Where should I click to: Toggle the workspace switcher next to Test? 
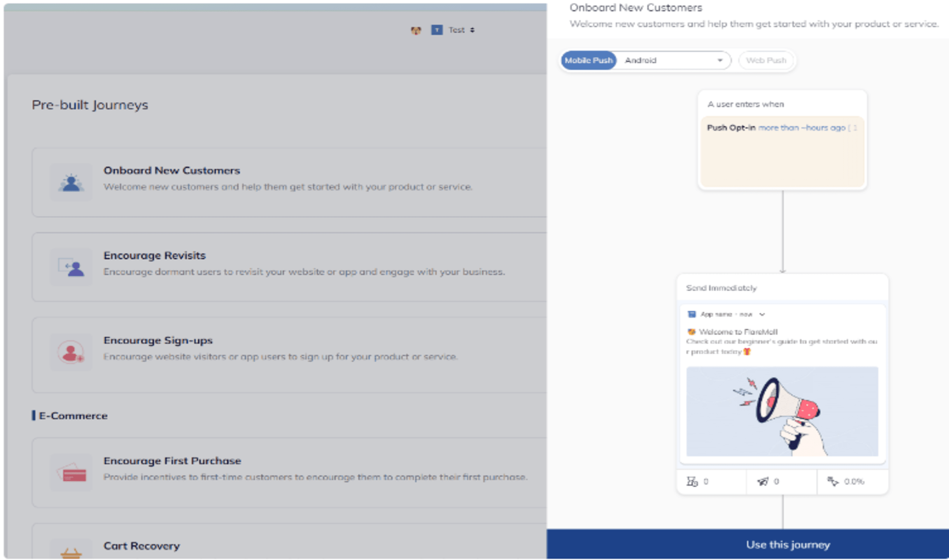coord(472,30)
